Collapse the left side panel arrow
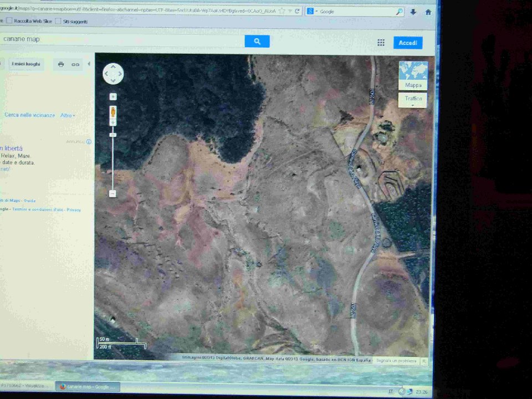532x399 pixels. [89, 64]
